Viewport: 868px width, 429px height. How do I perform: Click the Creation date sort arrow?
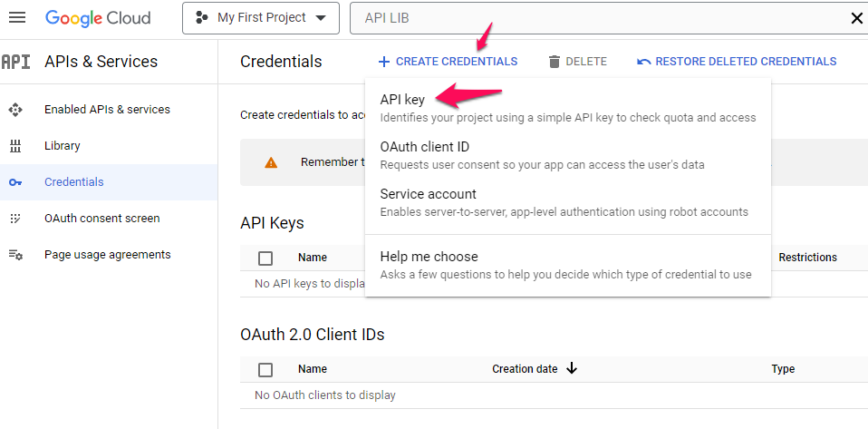[572, 368]
